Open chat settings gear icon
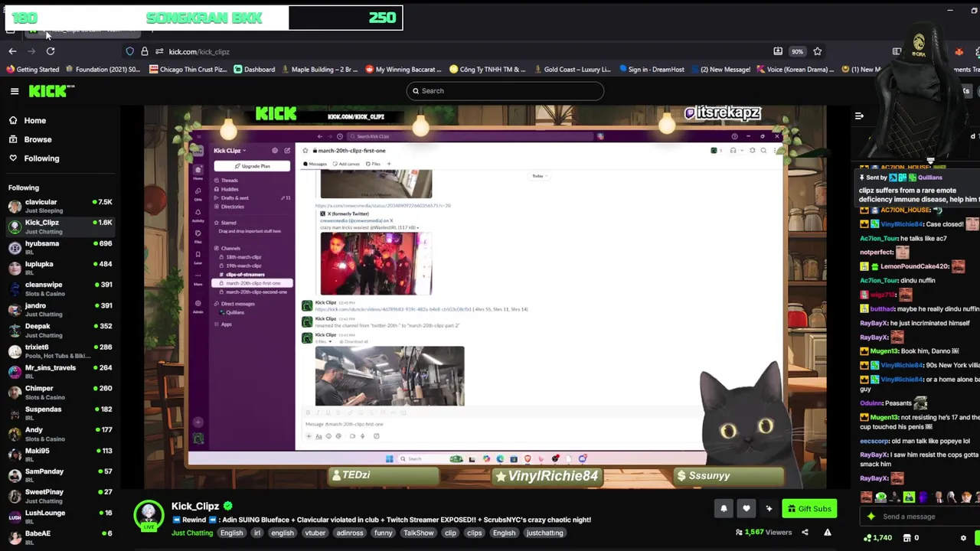Screen dimensions: 980x551 (963, 538)
